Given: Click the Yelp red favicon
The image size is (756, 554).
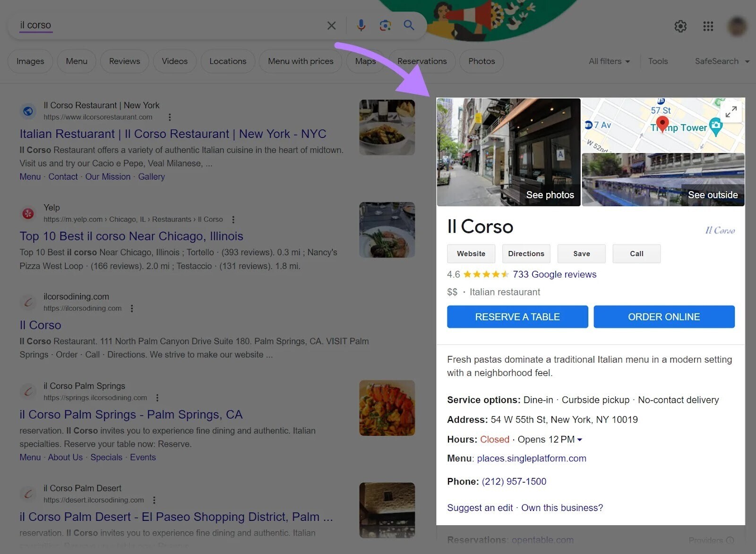Looking at the screenshot, I should click(28, 214).
